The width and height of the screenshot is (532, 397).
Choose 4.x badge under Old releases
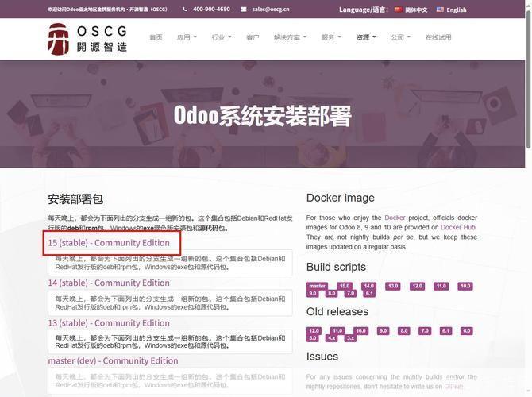point(331,338)
